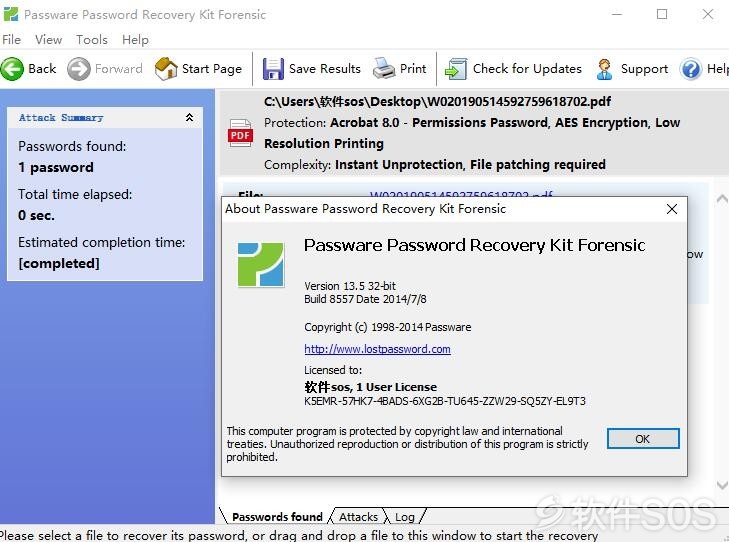Click the red PDF file icon
729x542 pixels.
pos(240,133)
